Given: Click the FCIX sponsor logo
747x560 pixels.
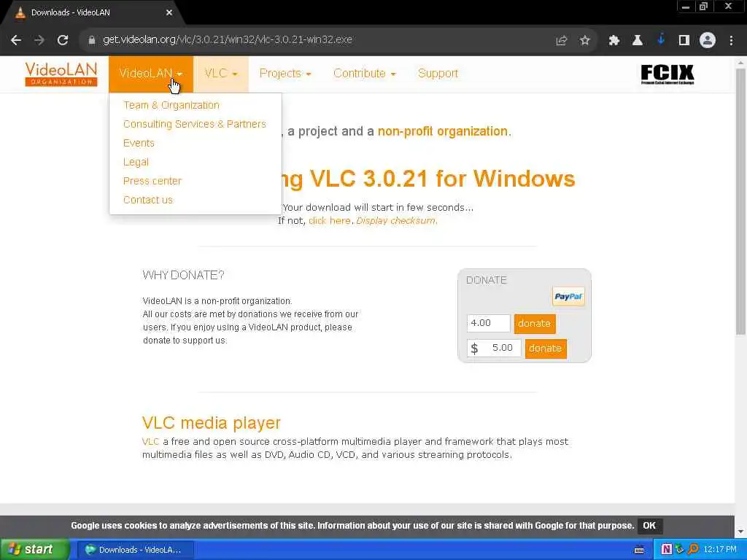Looking at the screenshot, I should click(x=667, y=74).
